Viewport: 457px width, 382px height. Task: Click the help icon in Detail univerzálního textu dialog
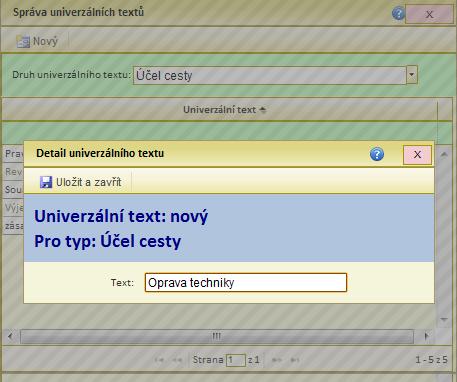coord(377,154)
